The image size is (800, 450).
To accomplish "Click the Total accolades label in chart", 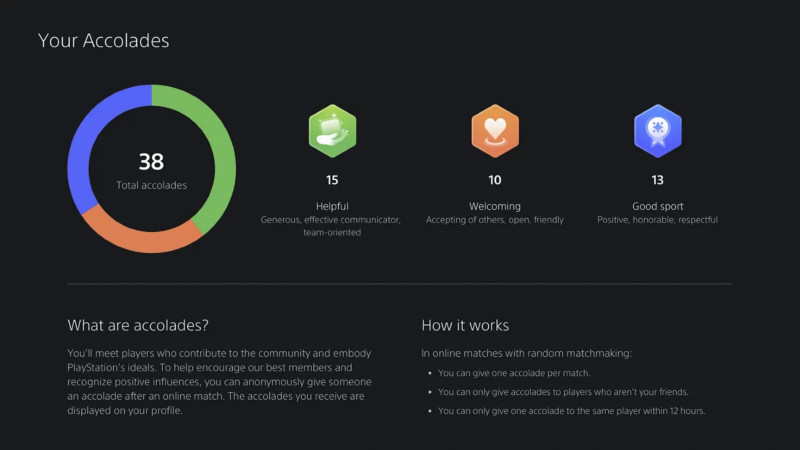I will (151, 185).
